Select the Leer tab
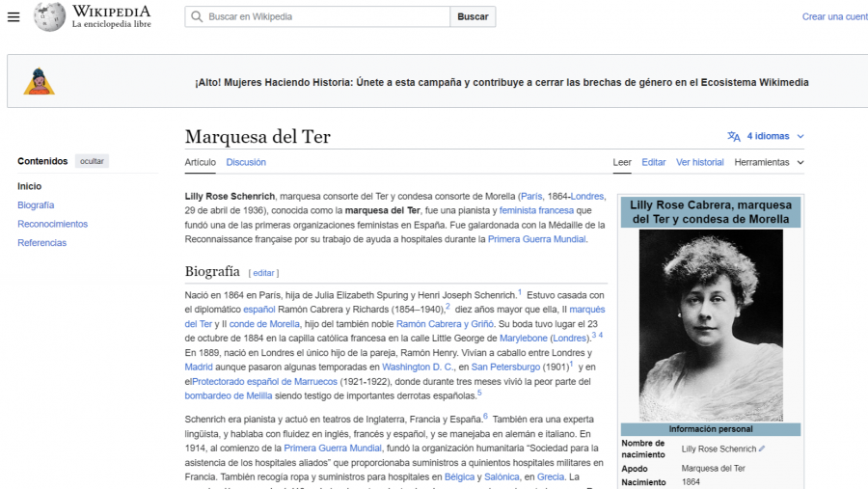This screenshot has width=868, height=489. pos(622,162)
